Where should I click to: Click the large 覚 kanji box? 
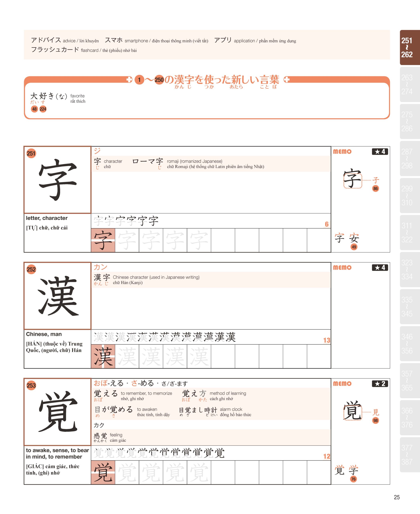[58, 412]
